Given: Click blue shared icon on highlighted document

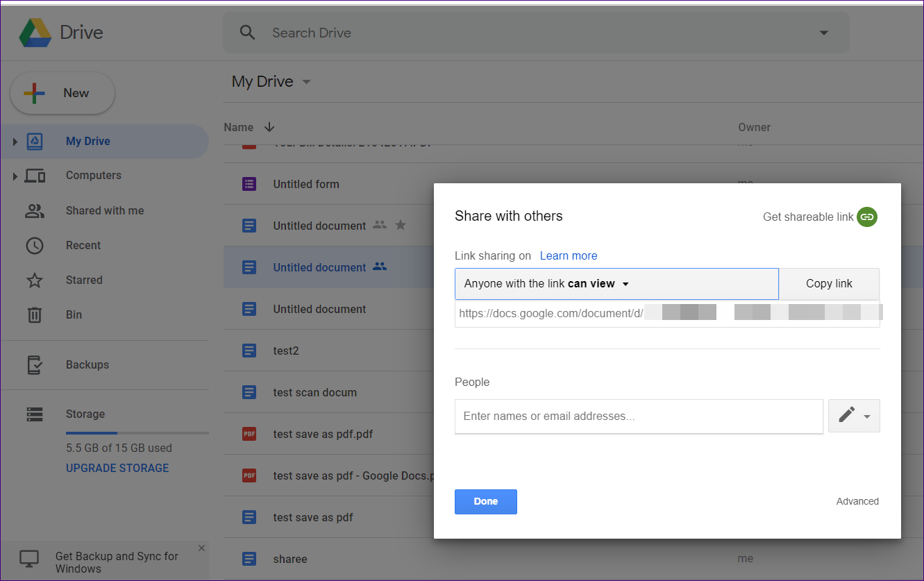Looking at the screenshot, I should (379, 267).
